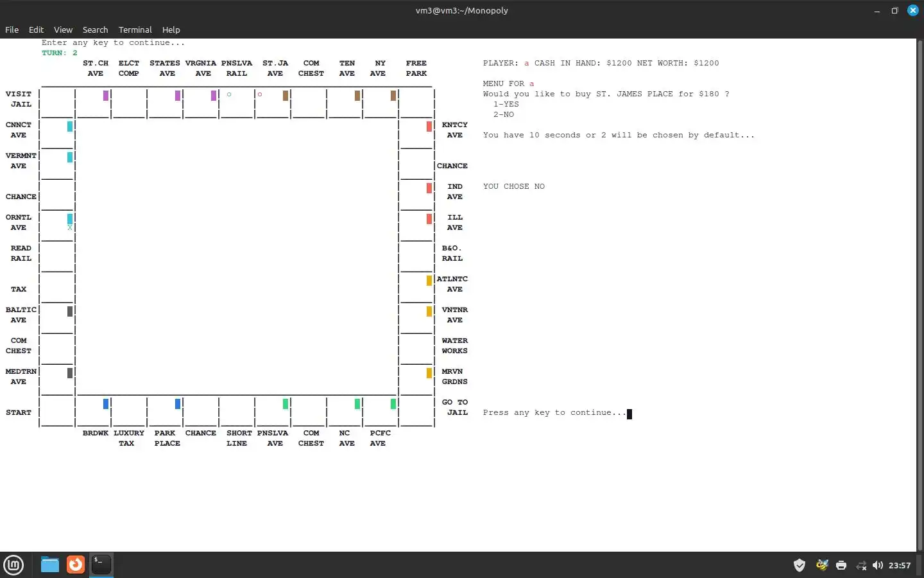Viewport: 924px width, 578px height.
Task: Click the terminal vertical scrollbar
Action: coord(920,294)
